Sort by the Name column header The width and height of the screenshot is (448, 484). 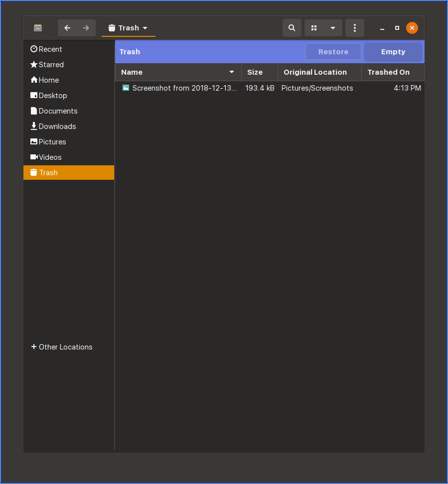point(178,72)
